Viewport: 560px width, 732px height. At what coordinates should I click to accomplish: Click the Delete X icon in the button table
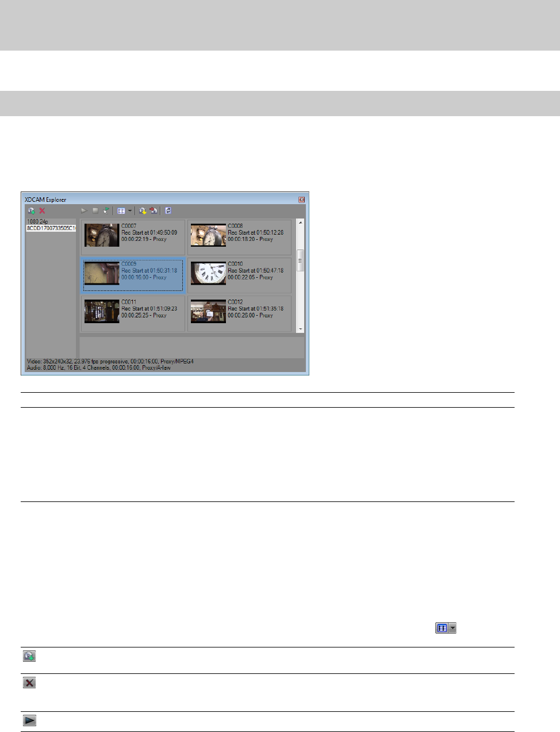[29, 683]
